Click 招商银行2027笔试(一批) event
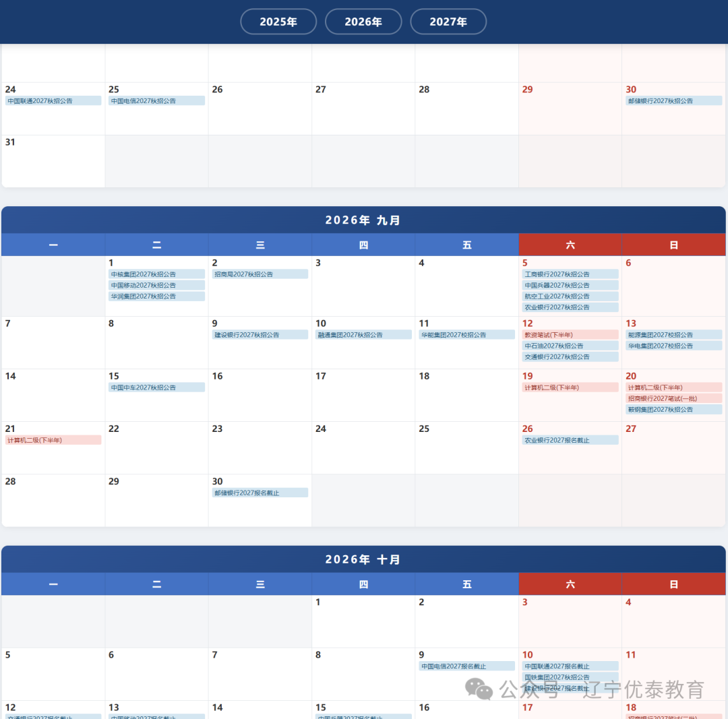Image resolution: width=728 pixels, height=719 pixels. 673,399
